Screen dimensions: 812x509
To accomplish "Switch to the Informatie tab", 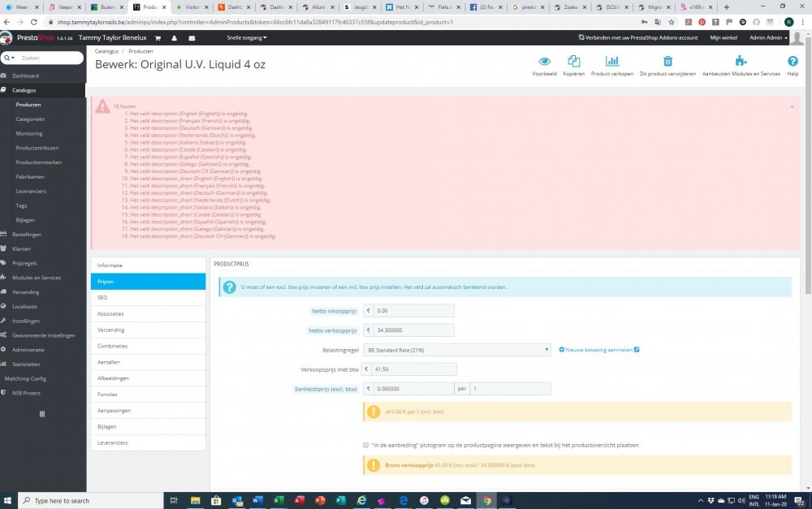I will pos(148,265).
